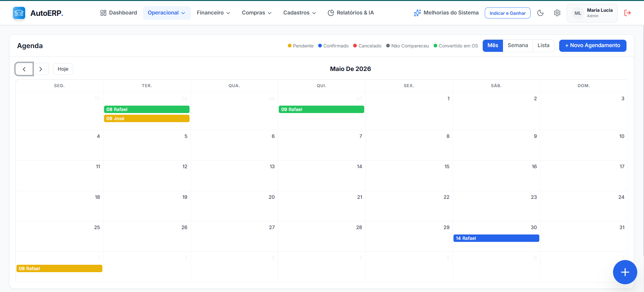Click the Dashboard grid icon
This screenshot has height=292, width=644.
[103, 13]
